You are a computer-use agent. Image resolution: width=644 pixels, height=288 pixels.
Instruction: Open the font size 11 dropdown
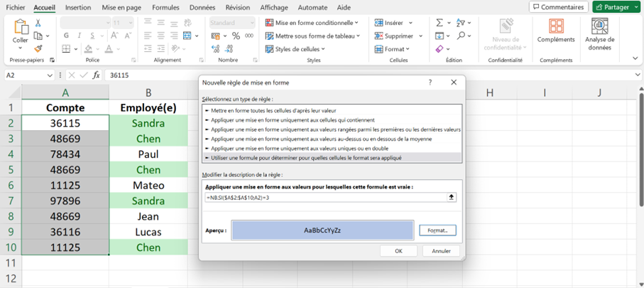tap(130, 23)
